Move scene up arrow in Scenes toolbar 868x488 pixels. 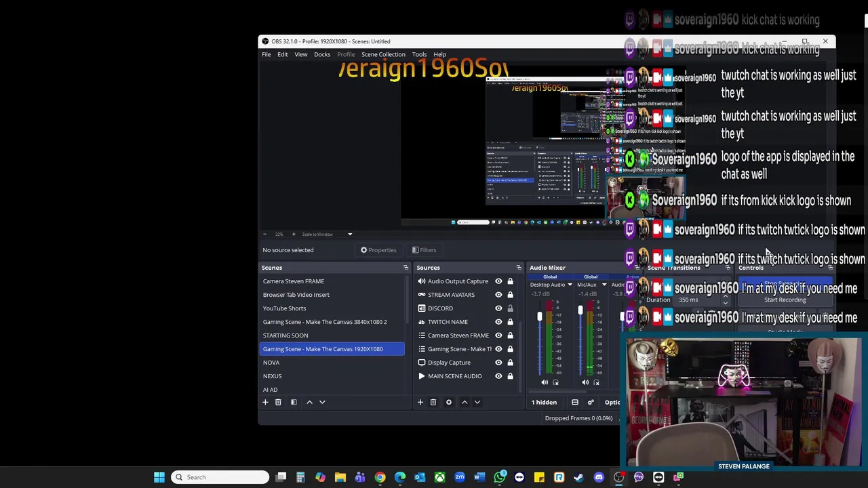coord(309,403)
